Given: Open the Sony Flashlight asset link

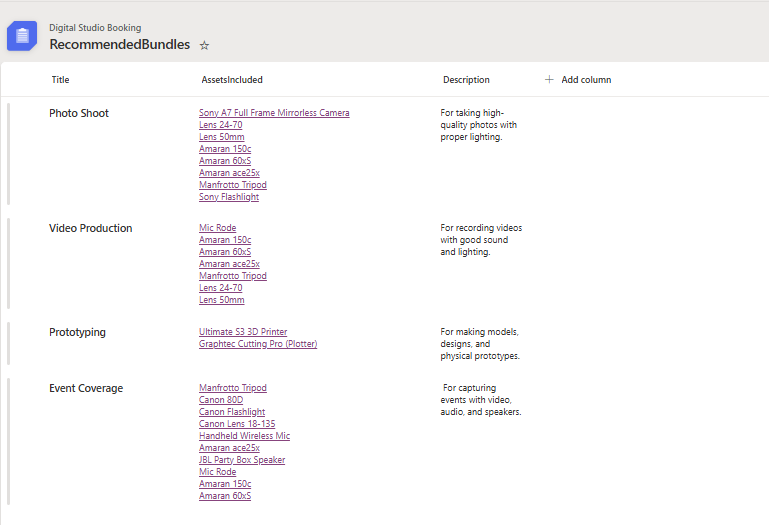Looking at the screenshot, I should pyautogui.click(x=229, y=197).
